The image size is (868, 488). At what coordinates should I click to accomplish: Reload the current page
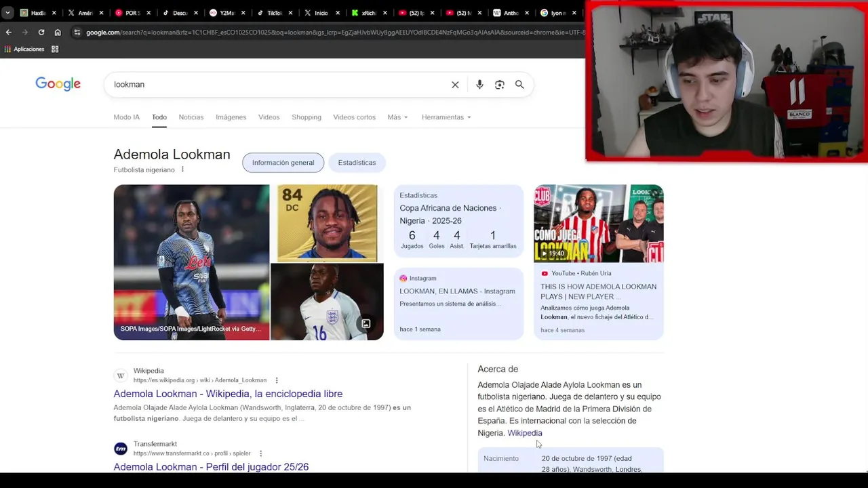[41, 32]
